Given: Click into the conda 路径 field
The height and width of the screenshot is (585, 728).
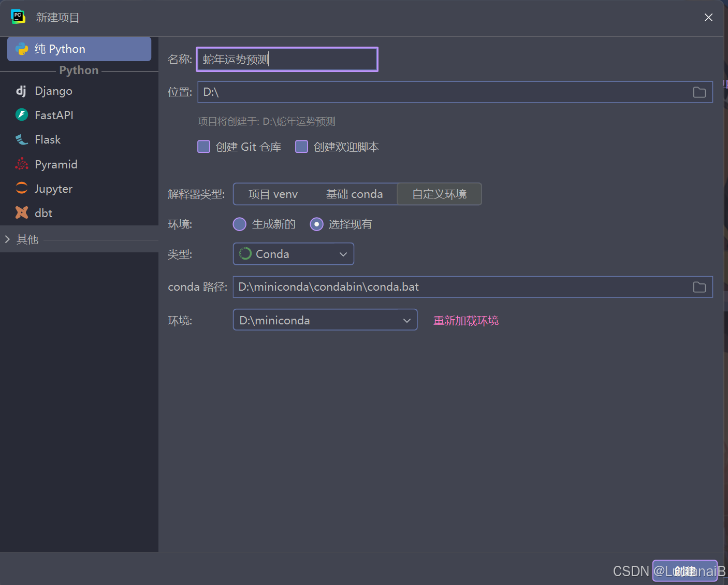Looking at the screenshot, I should pyautogui.click(x=473, y=287).
